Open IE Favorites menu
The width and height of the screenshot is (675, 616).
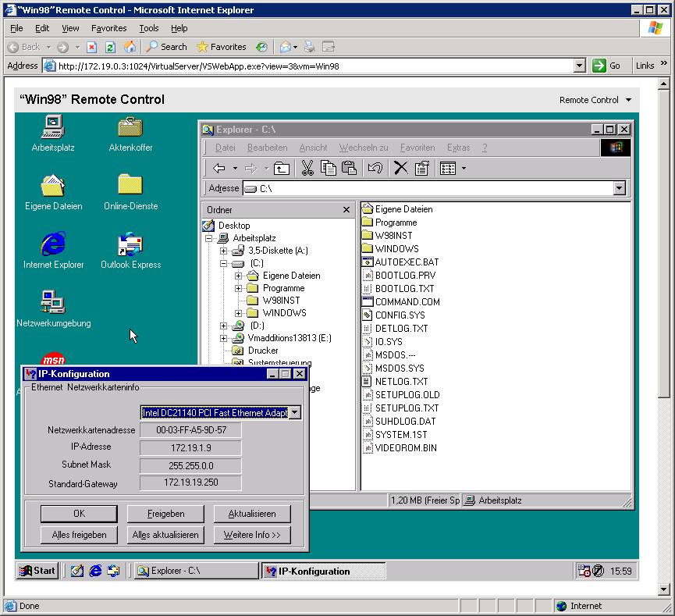point(109,28)
